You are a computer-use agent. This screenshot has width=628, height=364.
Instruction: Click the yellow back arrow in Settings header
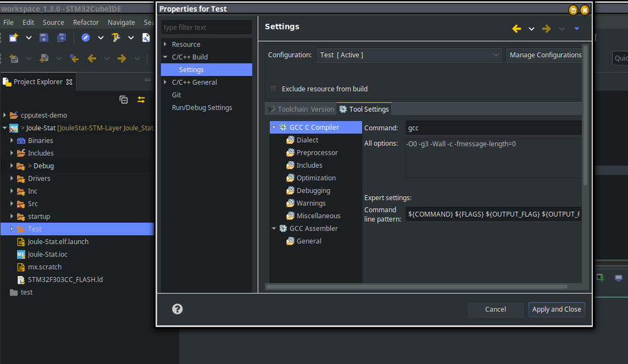(x=517, y=28)
